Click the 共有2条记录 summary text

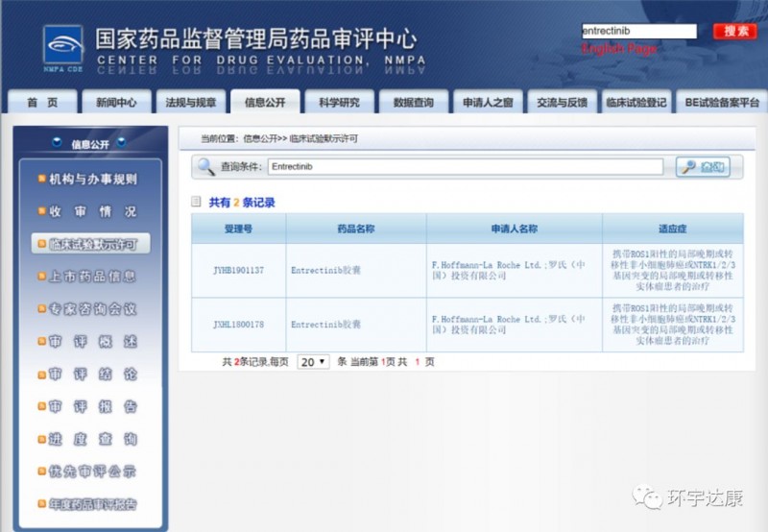242,202
